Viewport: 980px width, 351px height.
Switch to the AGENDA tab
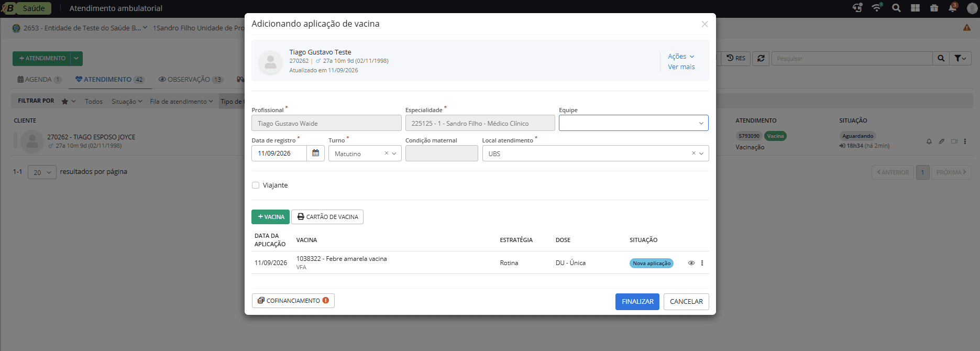tap(39, 80)
